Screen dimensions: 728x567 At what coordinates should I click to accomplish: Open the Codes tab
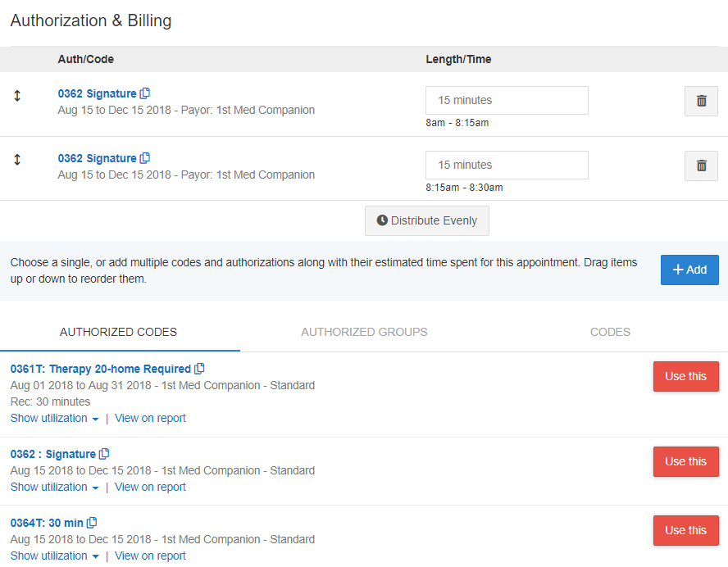pyautogui.click(x=610, y=332)
